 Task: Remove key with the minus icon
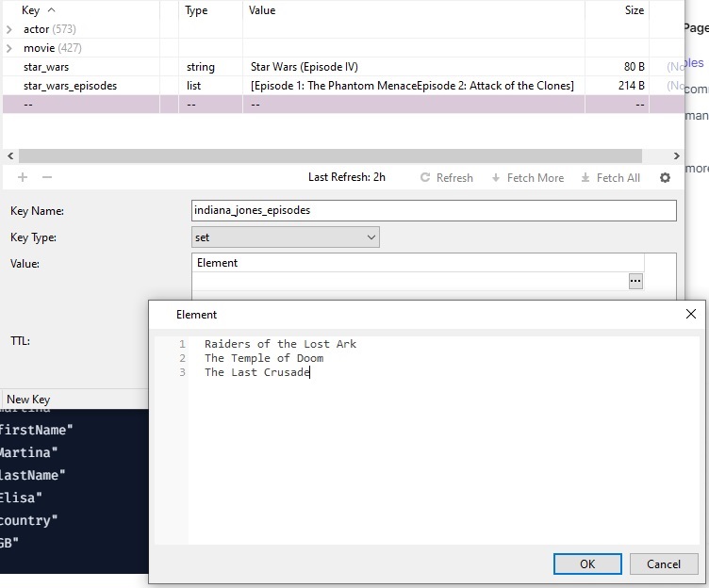pyautogui.click(x=47, y=177)
